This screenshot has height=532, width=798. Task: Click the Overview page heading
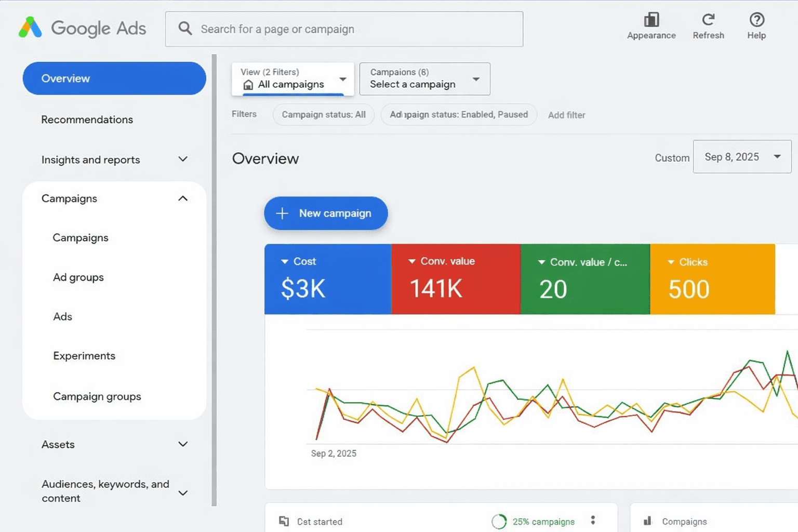[x=265, y=158]
